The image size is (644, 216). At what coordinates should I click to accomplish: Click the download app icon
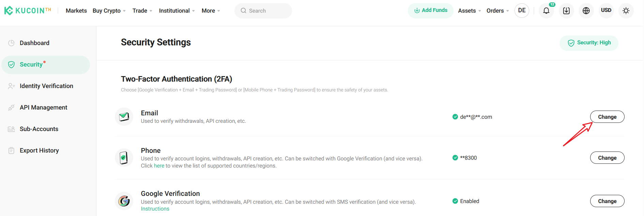pyautogui.click(x=566, y=11)
